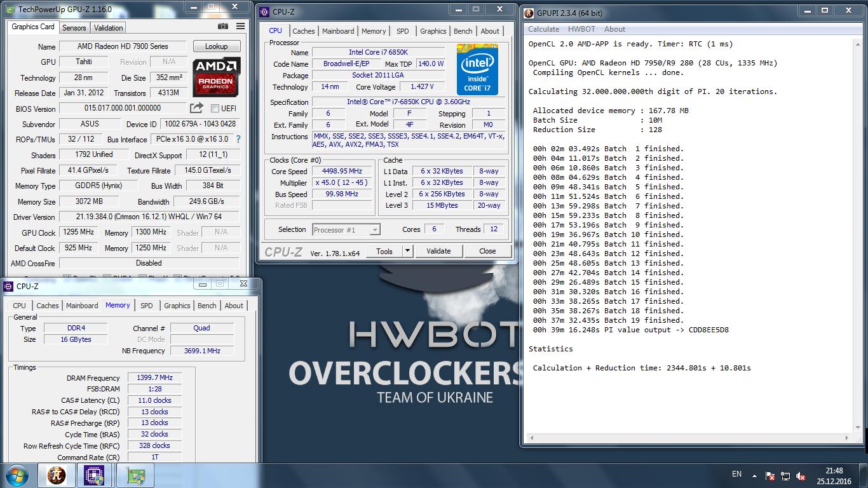868x488 pixels.
Task: Click the Bus Interface question mark icon
Action: (238, 139)
